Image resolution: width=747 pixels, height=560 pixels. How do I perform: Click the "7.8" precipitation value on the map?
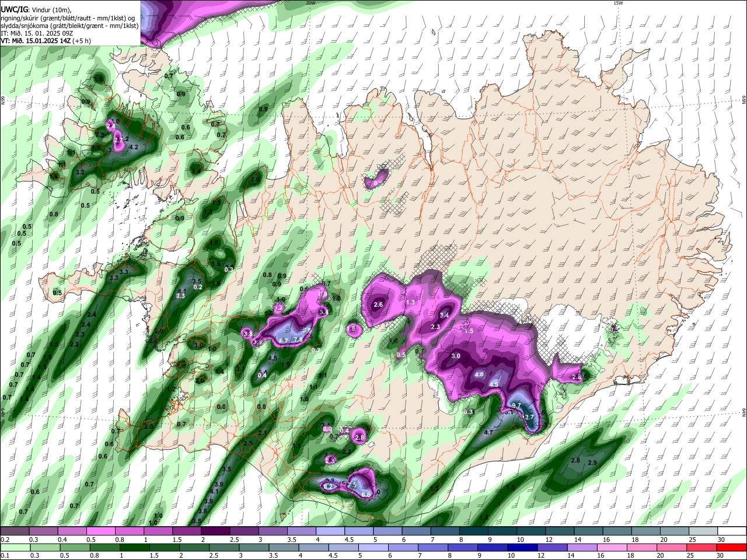tap(298, 340)
